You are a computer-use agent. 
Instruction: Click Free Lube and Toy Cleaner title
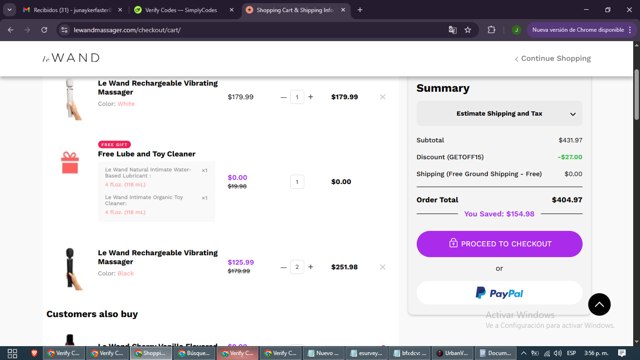(x=147, y=154)
